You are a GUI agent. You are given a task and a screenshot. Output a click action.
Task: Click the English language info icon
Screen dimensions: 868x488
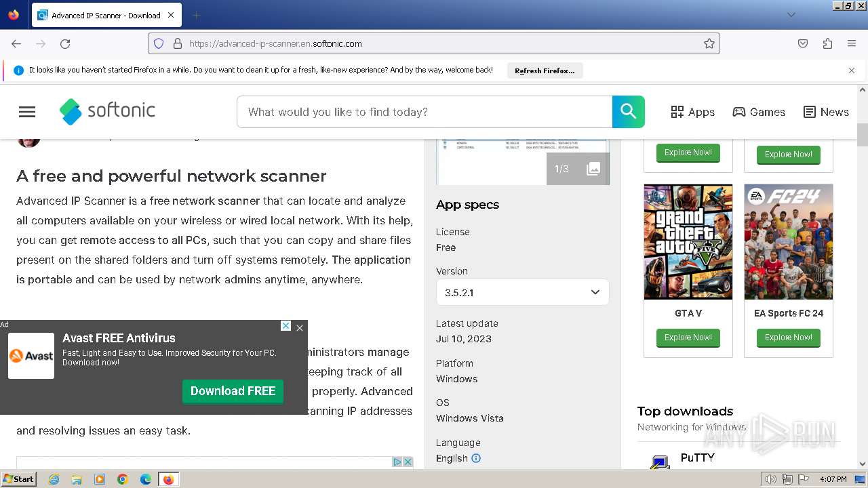(x=476, y=458)
